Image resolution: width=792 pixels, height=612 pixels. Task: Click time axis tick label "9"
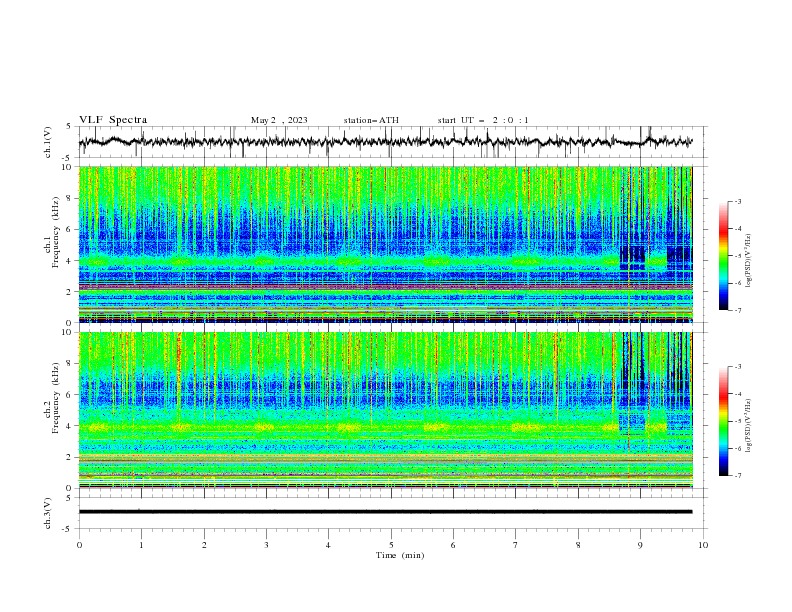640,545
